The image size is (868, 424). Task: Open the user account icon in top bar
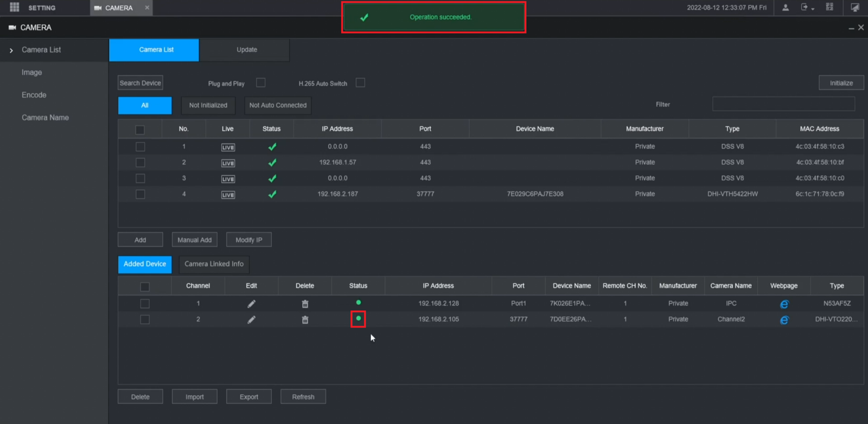point(785,8)
